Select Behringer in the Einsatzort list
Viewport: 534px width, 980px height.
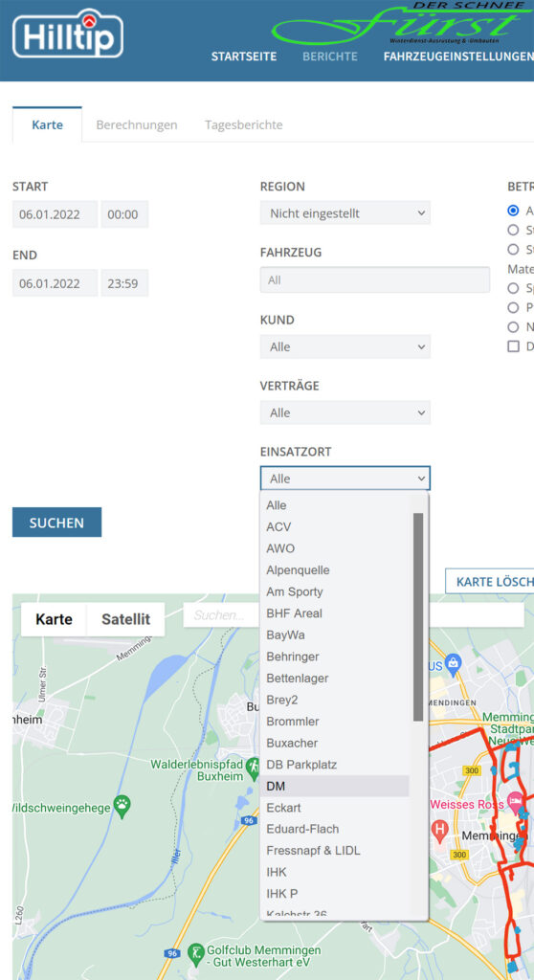point(335,657)
